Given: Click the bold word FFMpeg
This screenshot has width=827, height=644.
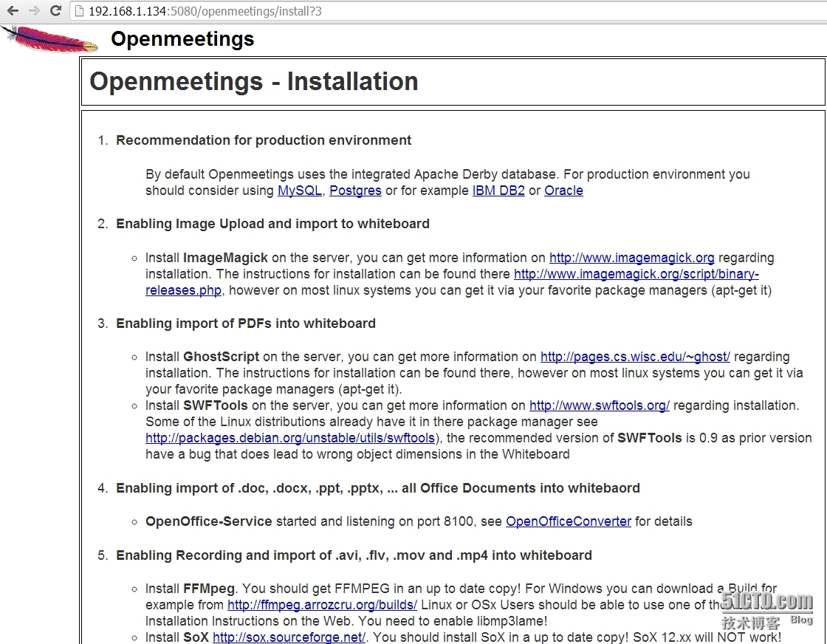Looking at the screenshot, I should click(x=210, y=589).
